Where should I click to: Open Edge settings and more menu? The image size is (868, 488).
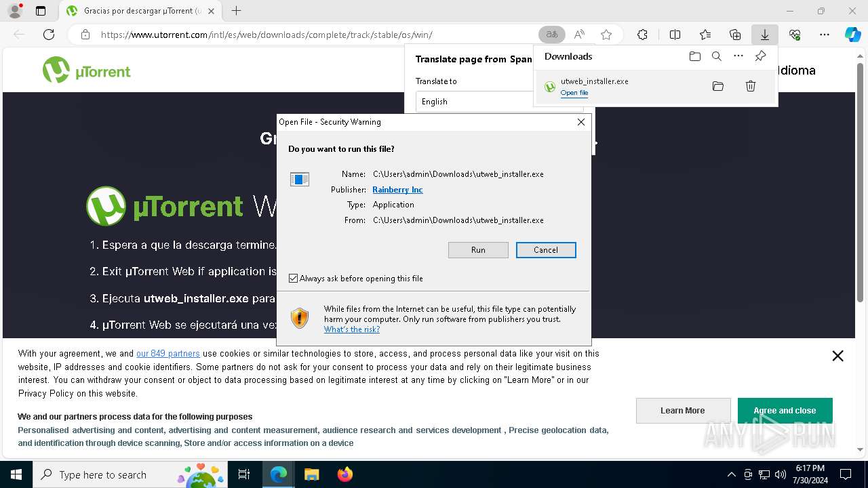pyautogui.click(x=825, y=35)
